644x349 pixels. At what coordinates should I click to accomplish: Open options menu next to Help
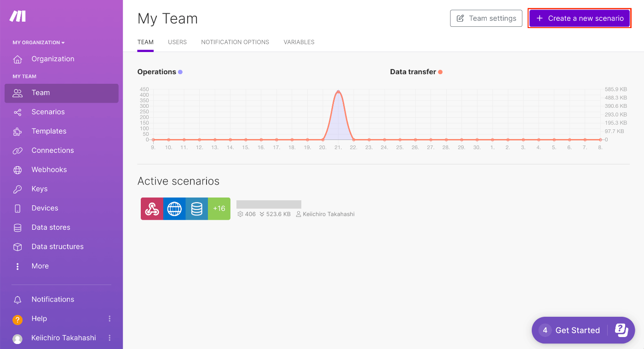[x=109, y=319]
